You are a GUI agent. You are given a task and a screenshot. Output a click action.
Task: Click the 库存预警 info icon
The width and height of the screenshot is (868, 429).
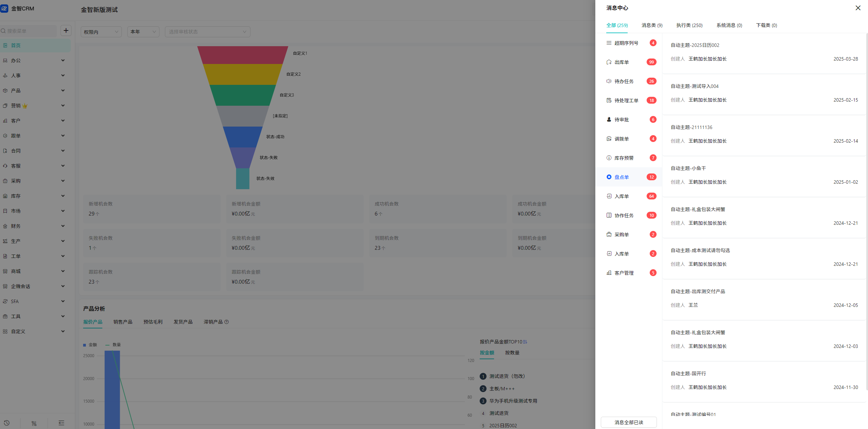(609, 158)
